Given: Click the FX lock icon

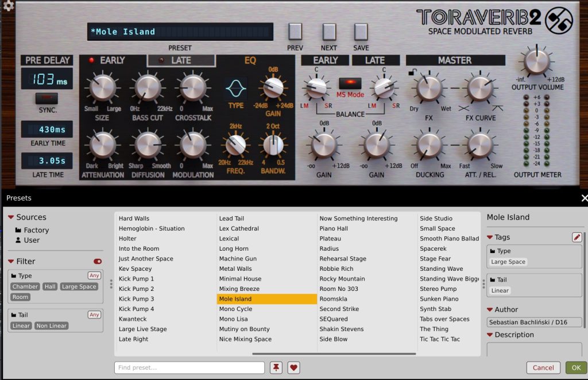Looking at the screenshot, I should [x=411, y=72].
